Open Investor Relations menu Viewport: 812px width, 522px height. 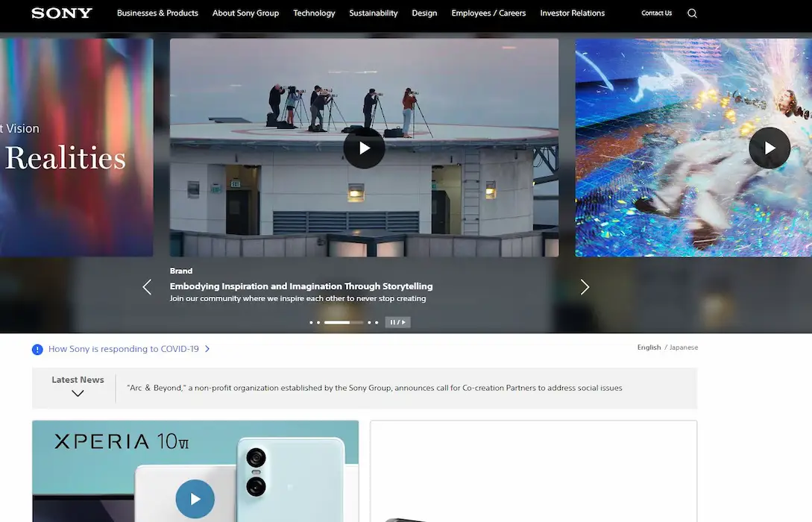(572, 13)
